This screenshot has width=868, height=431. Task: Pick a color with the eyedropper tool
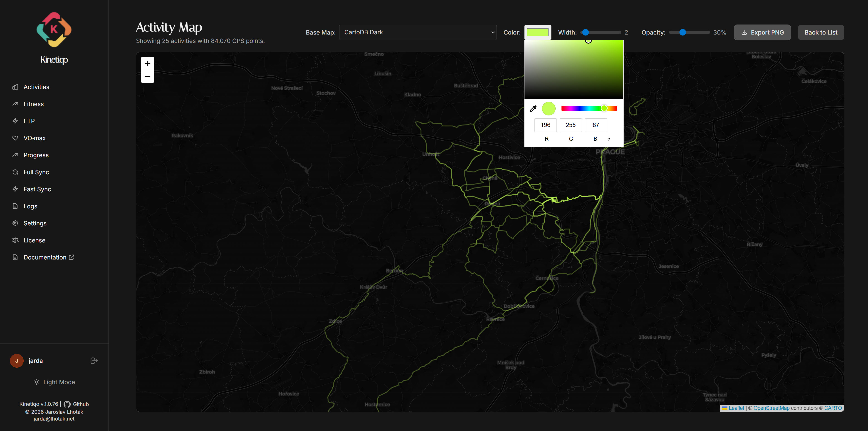coord(533,109)
